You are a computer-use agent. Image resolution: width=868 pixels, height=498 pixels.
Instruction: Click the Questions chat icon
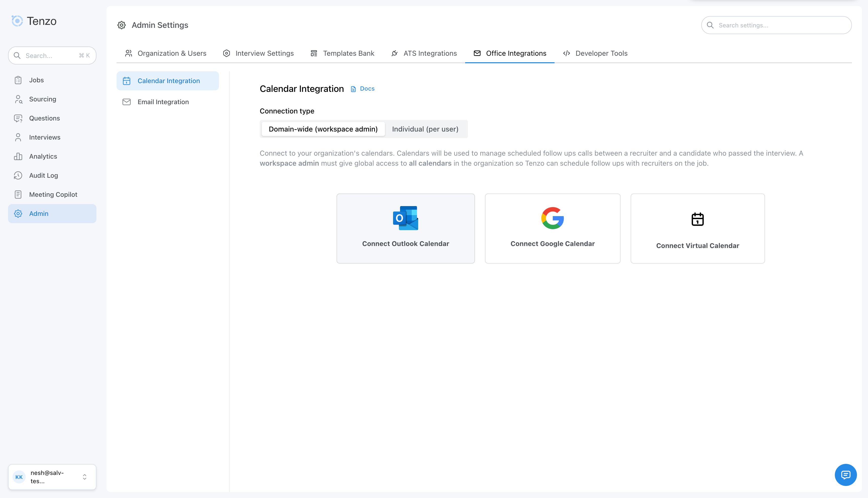18,118
